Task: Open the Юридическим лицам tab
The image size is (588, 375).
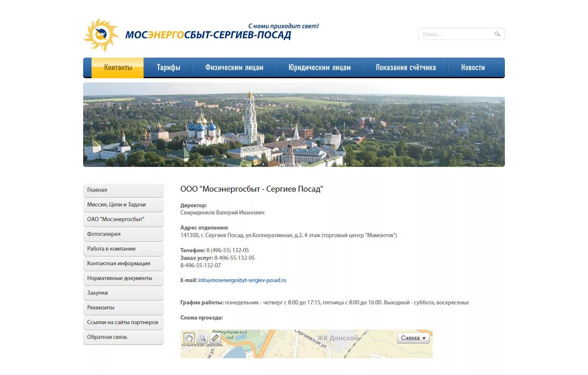Action: 320,68
